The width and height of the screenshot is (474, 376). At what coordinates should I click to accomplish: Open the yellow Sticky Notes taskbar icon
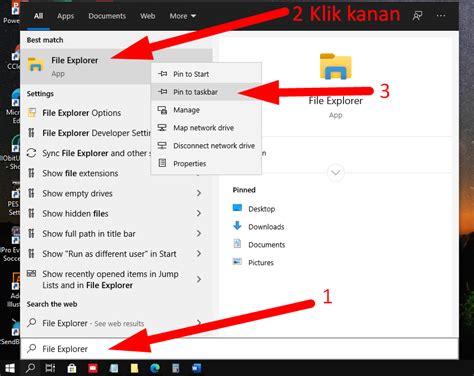pyautogui.click(x=134, y=368)
